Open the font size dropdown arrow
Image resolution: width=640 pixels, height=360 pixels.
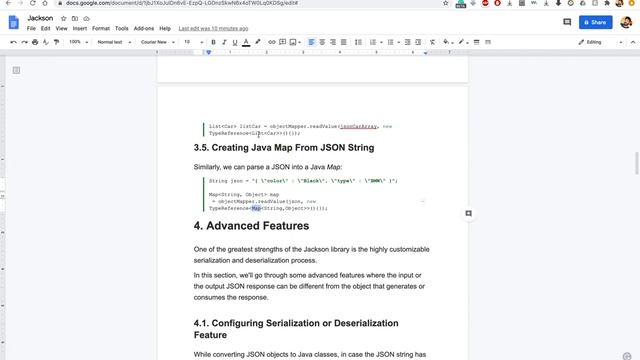point(202,42)
